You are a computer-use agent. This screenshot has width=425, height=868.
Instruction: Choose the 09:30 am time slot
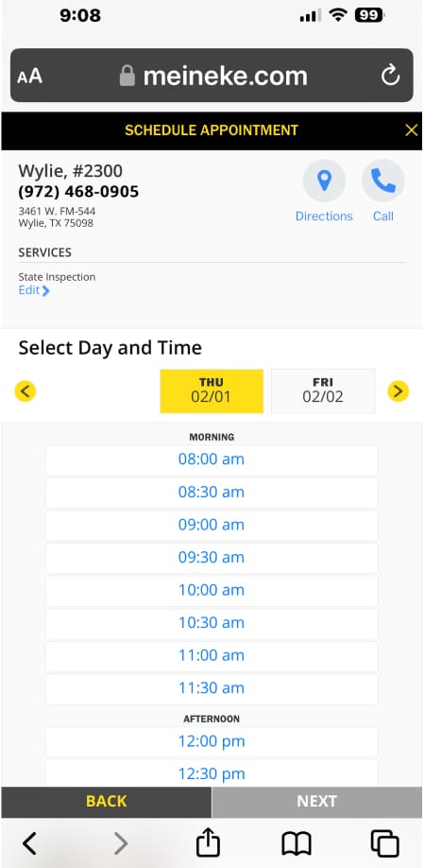(212, 558)
